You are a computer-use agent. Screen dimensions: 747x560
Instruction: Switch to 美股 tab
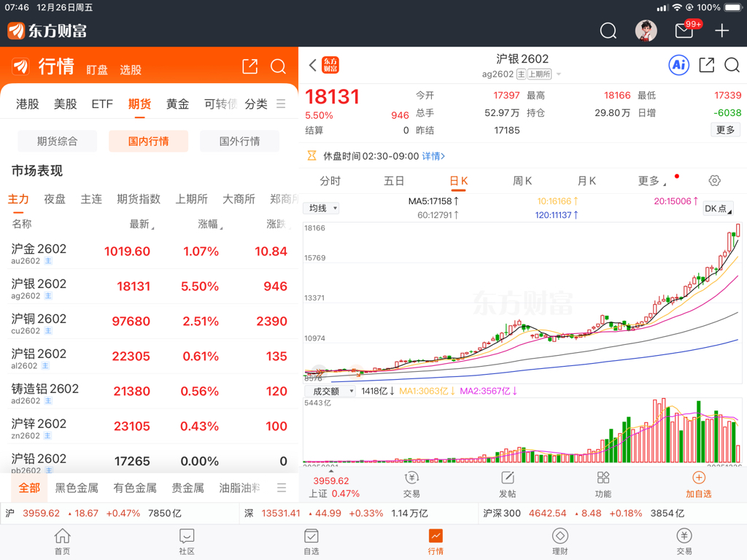[65, 104]
